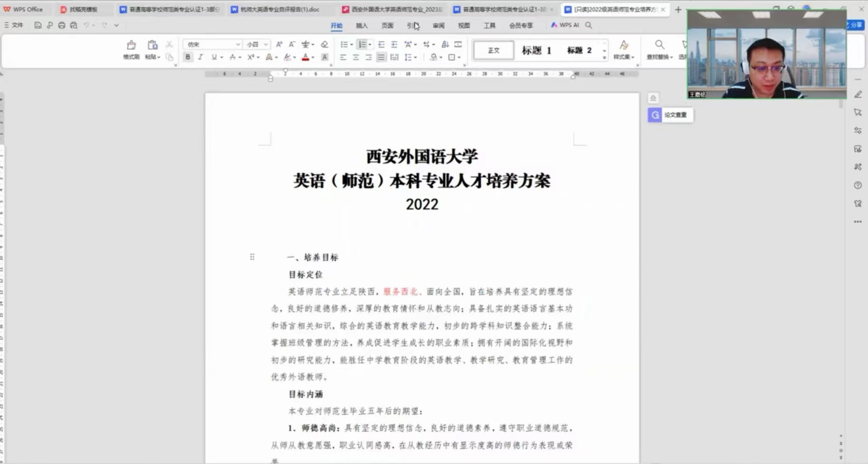Open the 审阅 ribbon tab
868x464 pixels.
click(x=439, y=26)
